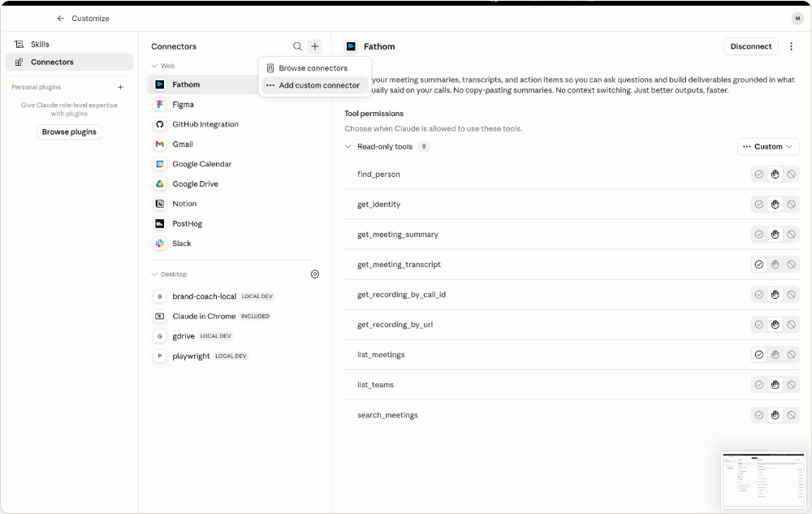This screenshot has width=812, height=514.
Task: Open the three-dot menu next to Disconnect
Action: [x=791, y=46]
